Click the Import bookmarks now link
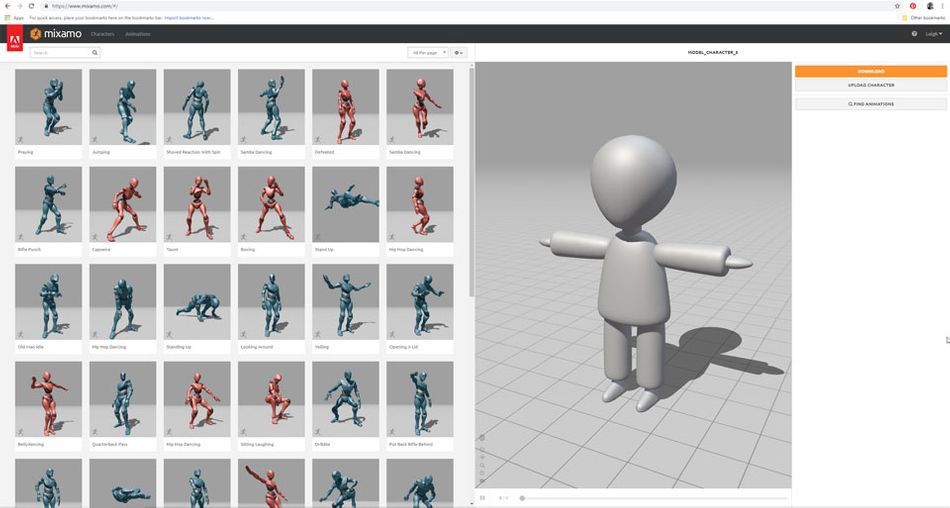The height and width of the screenshot is (508, 950). (x=189, y=18)
